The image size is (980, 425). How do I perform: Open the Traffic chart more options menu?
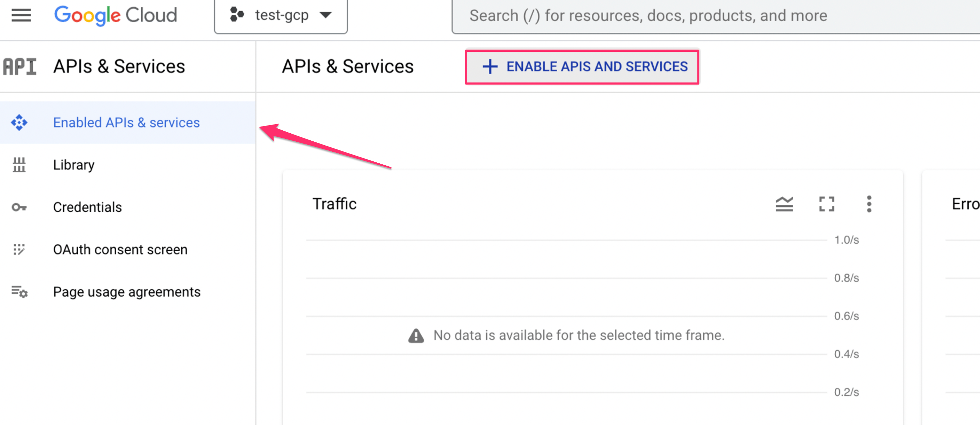click(869, 204)
